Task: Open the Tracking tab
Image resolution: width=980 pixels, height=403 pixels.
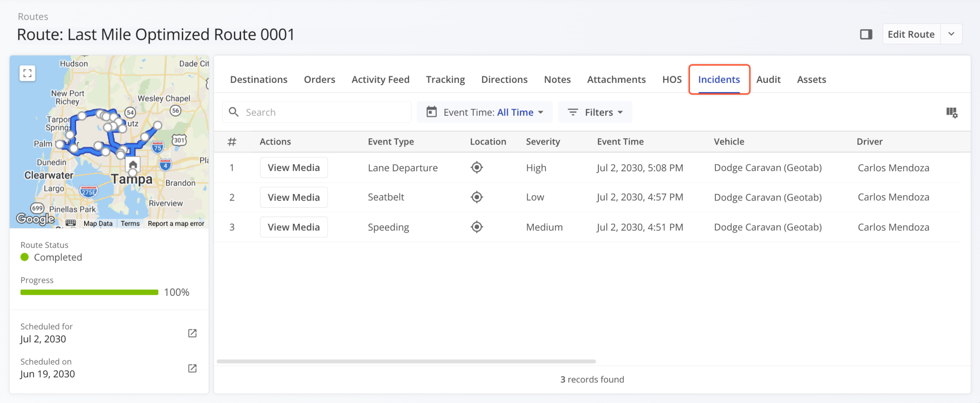Action: 445,79
